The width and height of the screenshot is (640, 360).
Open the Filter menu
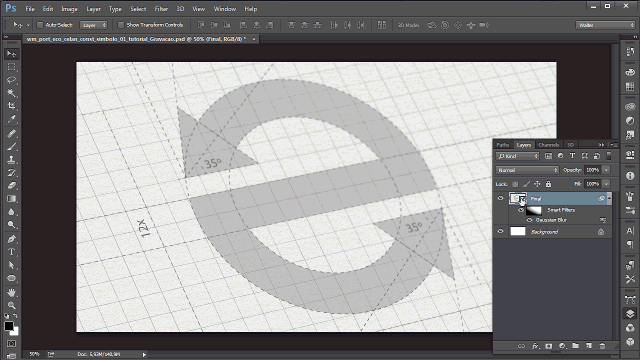click(x=161, y=9)
